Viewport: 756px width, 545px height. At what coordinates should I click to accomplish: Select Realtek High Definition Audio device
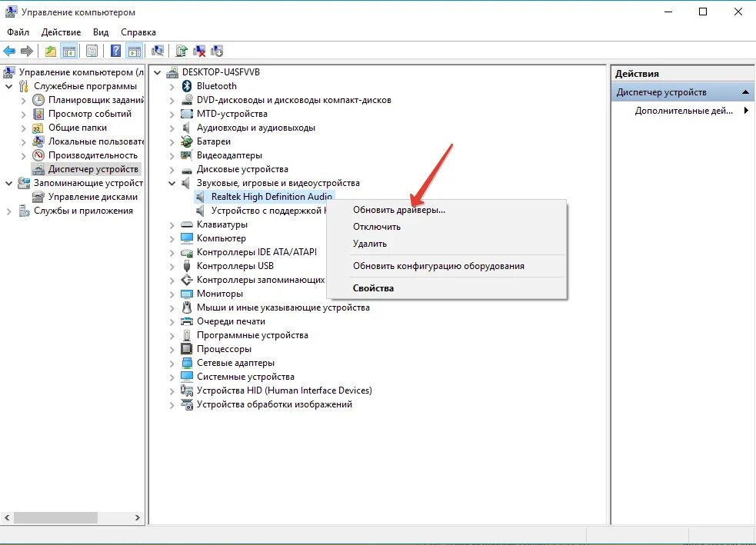click(271, 197)
